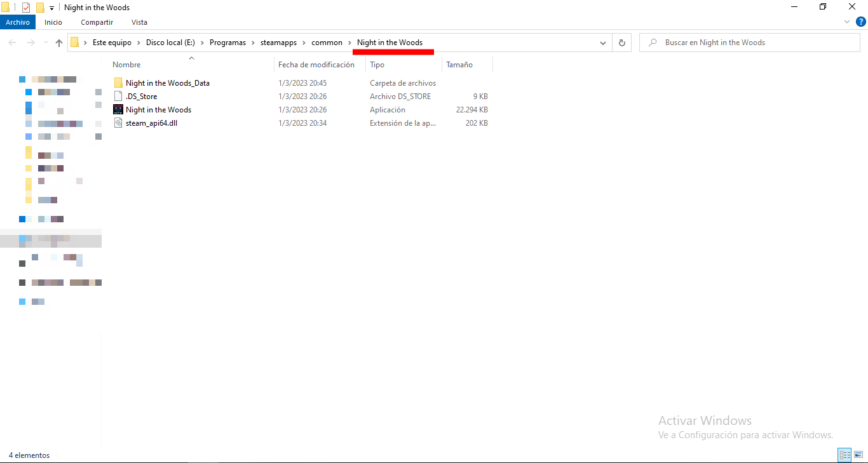Navigate to Programas in the breadcrumb
This screenshot has height=463, width=868.
point(227,43)
